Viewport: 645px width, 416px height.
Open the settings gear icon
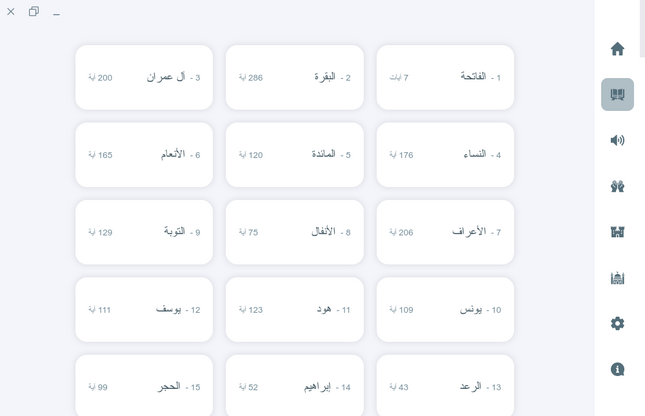click(x=617, y=324)
